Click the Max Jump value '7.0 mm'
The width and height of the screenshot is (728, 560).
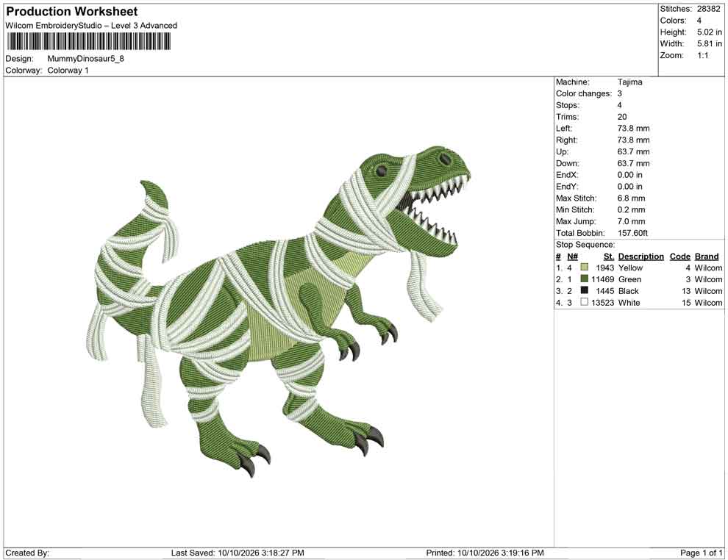click(x=631, y=221)
